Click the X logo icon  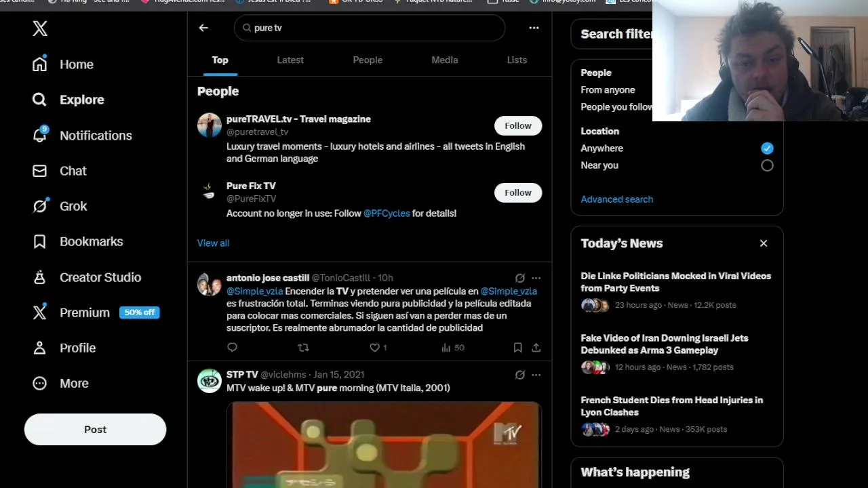[x=40, y=28]
